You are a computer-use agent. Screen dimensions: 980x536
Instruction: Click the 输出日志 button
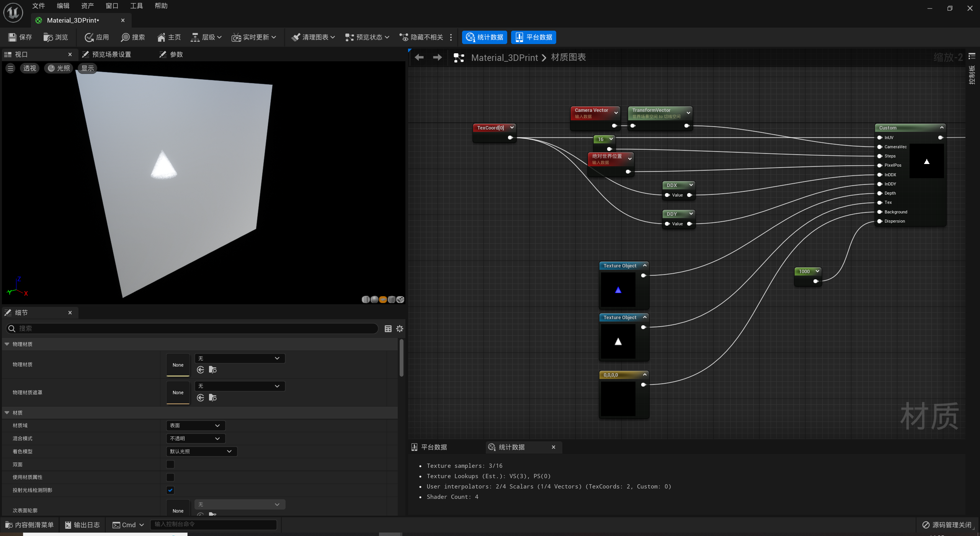(x=82, y=525)
